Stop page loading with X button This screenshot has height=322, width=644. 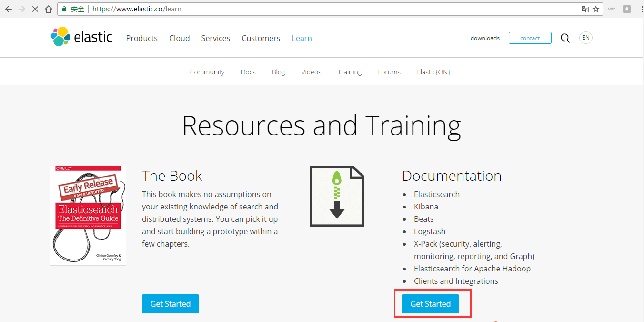coord(35,9)
